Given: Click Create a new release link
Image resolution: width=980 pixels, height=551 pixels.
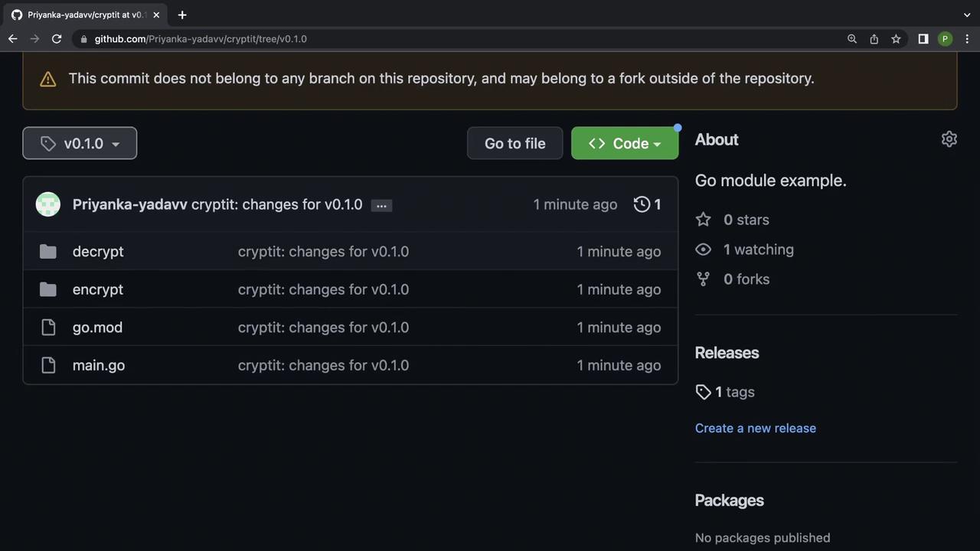Looking at the screenshot, I should (755, 428).
